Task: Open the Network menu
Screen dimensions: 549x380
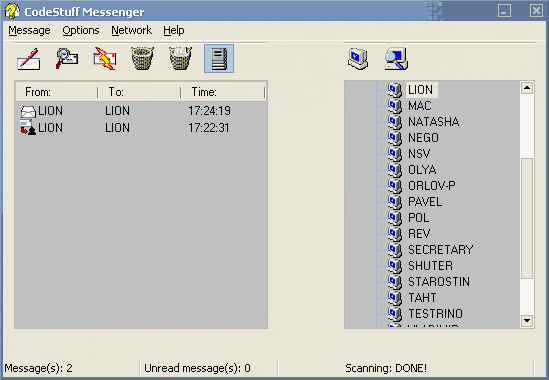Action: tap(131, 30)
